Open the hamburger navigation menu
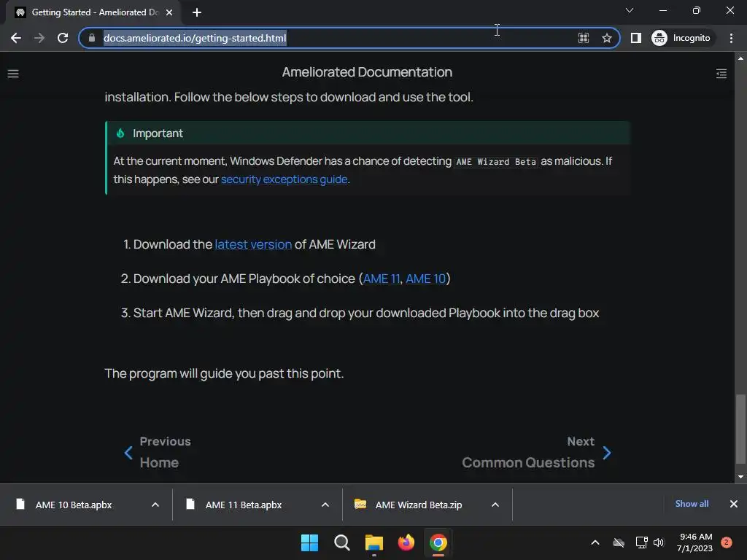 point(13,74)
